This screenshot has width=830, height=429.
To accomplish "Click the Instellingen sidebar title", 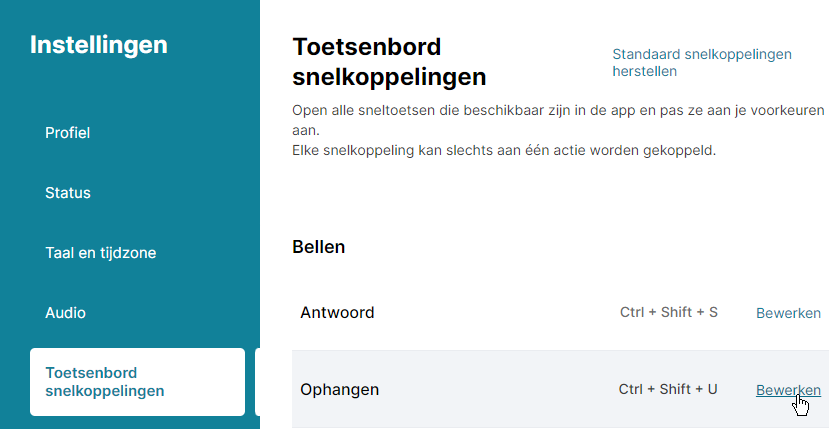I will click(x=99, y=45).
